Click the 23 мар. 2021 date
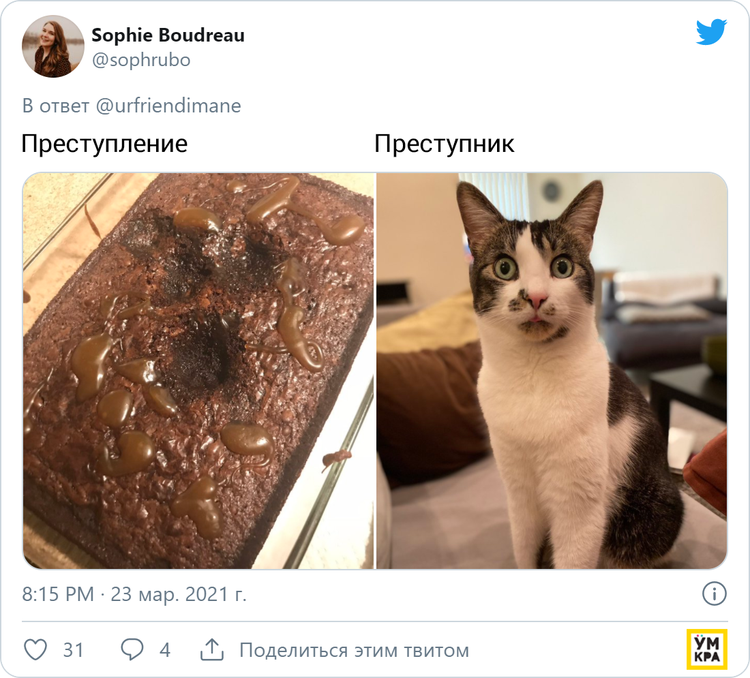Viewport: 750px width, 678px height. pos(178,594)
